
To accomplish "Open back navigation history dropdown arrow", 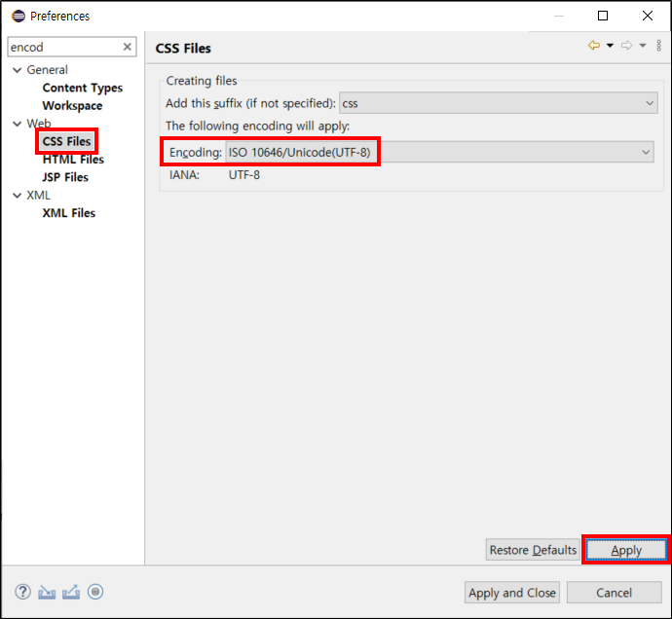I will 610,45.
